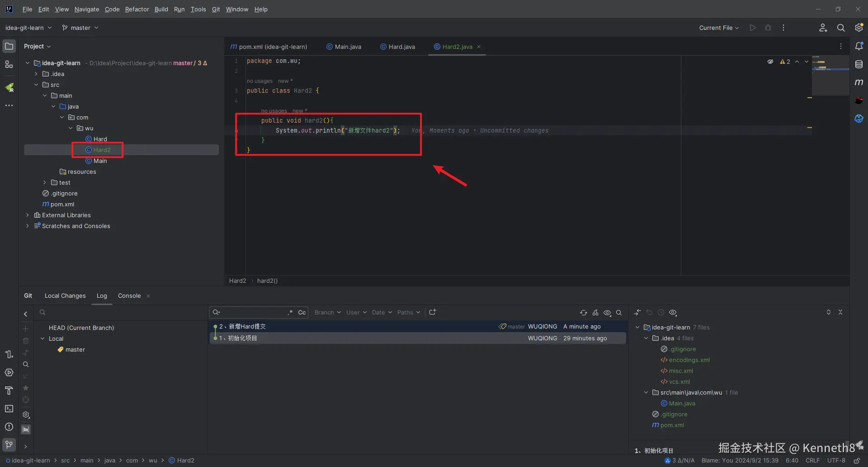The height and width of the screenshot is (467, 868).
Task: Select the commit '2、新增Hard提交'
Action: [x=418, y=326]
